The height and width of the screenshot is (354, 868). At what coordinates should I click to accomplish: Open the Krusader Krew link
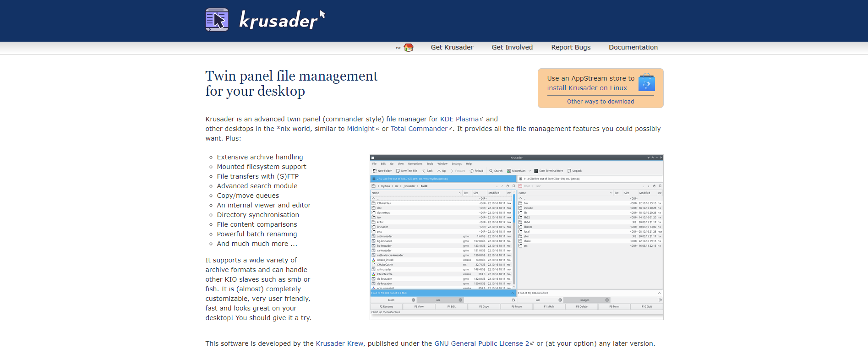[x=339, y=343]
